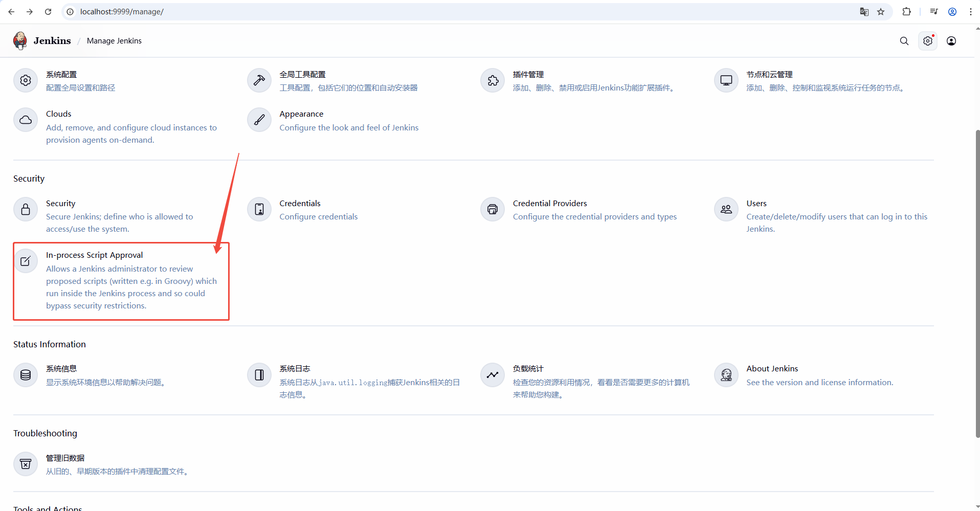Image resolution: width=980 pixels, height=511 pixels.
Task: Open the Credentials configuration link
Action: [x=300, y=204]
